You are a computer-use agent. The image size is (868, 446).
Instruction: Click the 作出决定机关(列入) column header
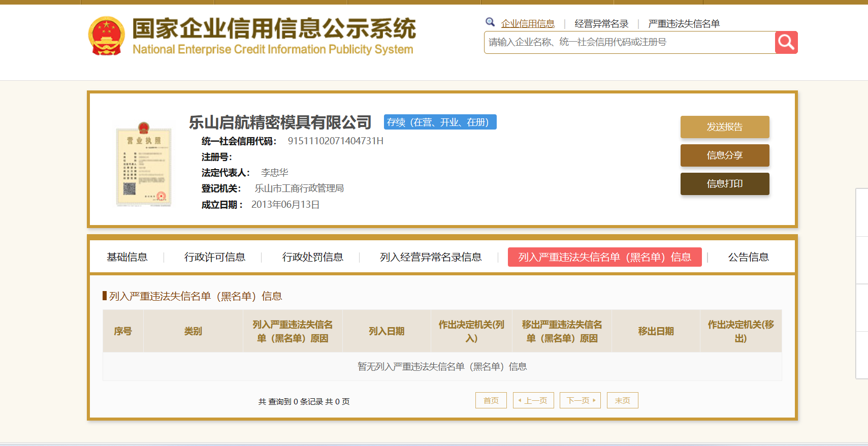point(471,331)
